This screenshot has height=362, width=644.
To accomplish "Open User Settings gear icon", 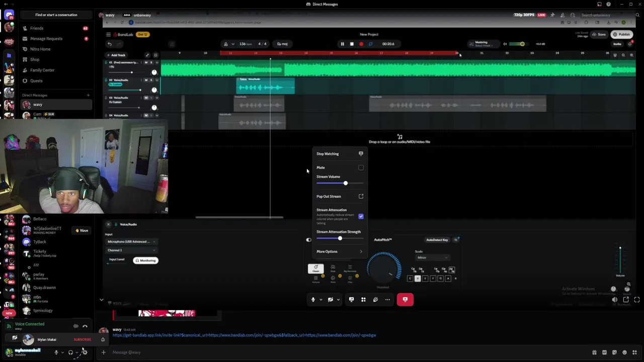I will pos(85,352).
